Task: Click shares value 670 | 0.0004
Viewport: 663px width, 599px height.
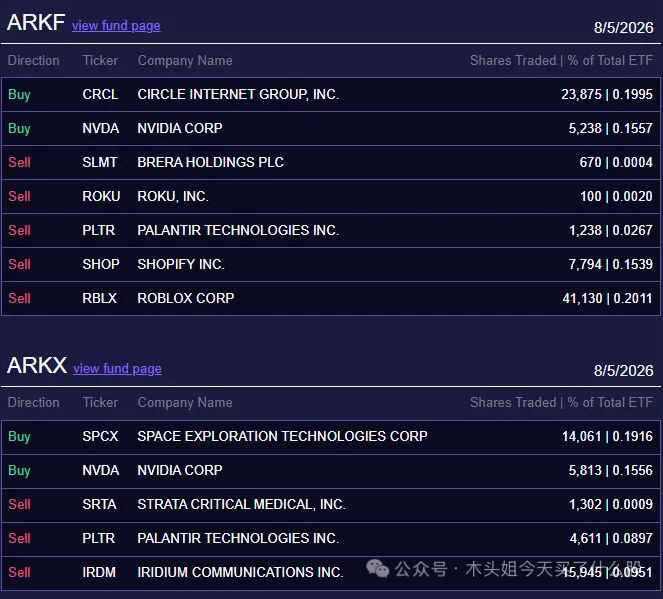Action: (x=616, y=162)
